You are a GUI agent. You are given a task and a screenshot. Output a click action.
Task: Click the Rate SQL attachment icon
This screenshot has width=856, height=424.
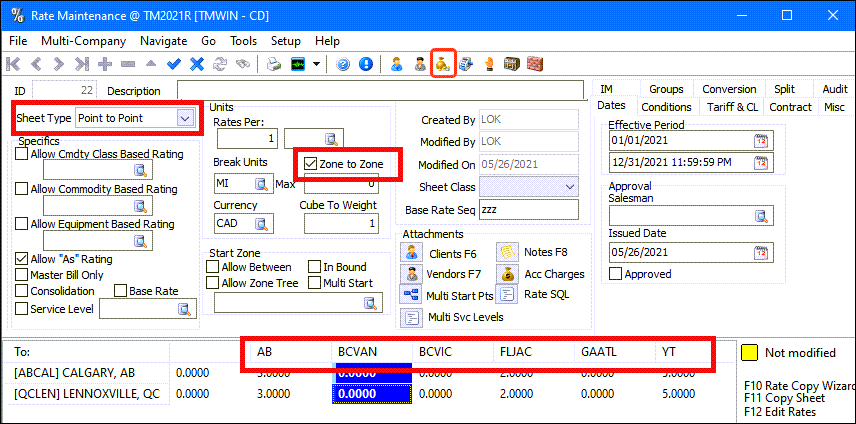507,294
